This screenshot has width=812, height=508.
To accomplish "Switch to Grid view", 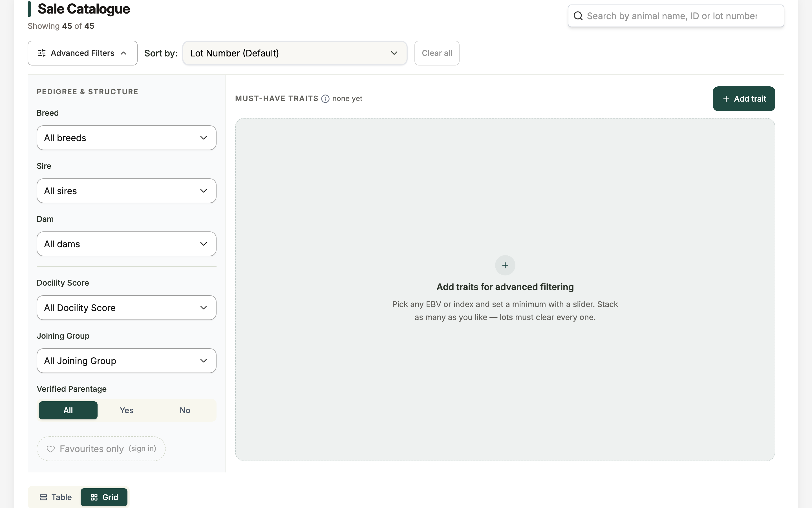I will click(104, 497).
